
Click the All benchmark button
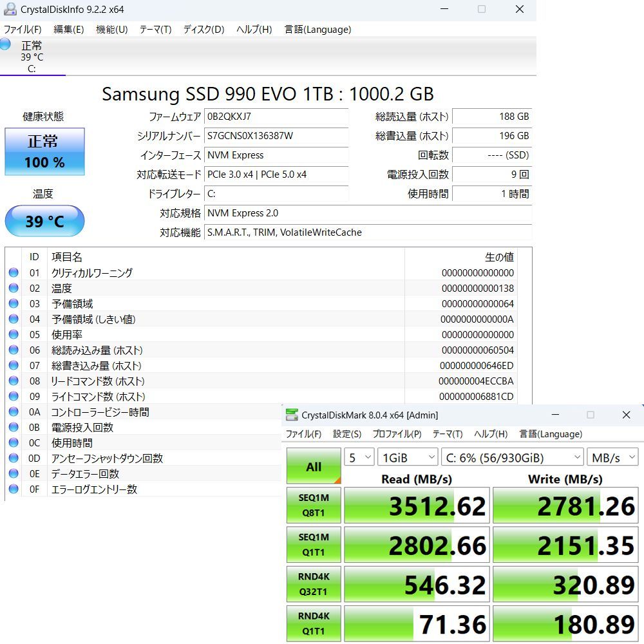[314, 466]
